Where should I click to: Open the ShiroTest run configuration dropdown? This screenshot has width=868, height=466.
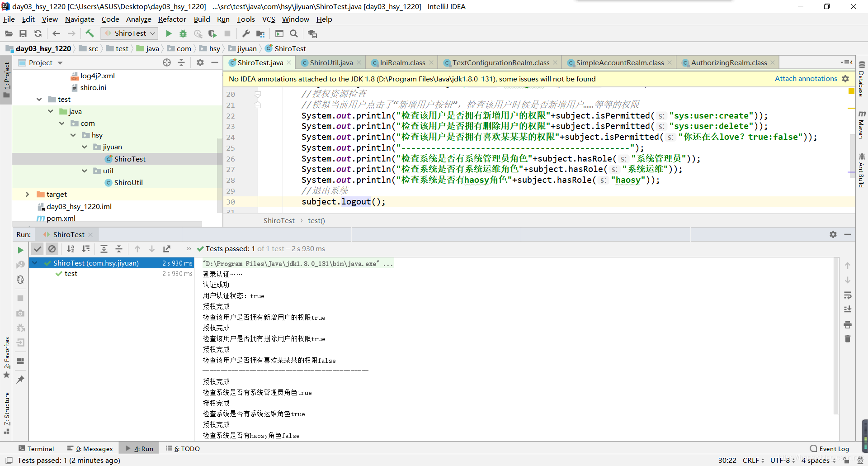tap(129, 33)
